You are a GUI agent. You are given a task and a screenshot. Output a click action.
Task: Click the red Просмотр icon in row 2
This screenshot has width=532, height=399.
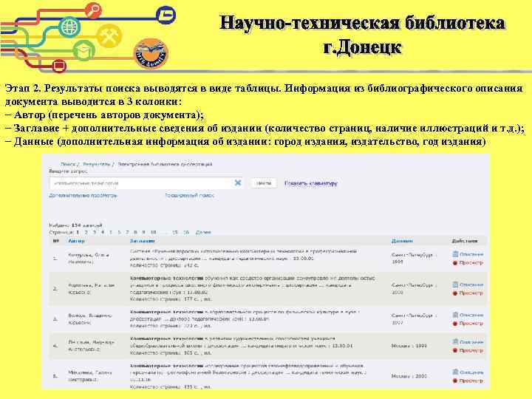click(x=455, y=293)
